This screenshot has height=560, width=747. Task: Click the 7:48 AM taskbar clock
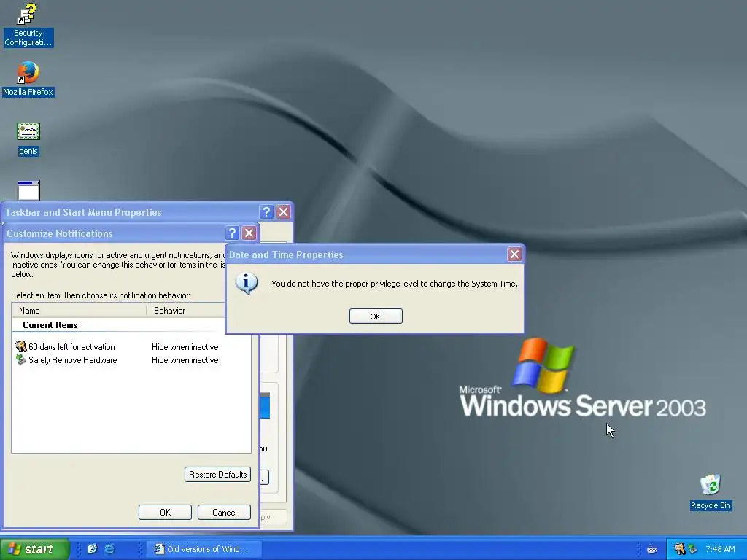tap(720, 549)
